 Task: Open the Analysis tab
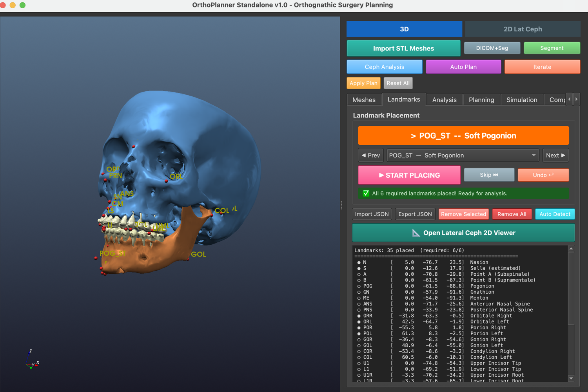444,99
